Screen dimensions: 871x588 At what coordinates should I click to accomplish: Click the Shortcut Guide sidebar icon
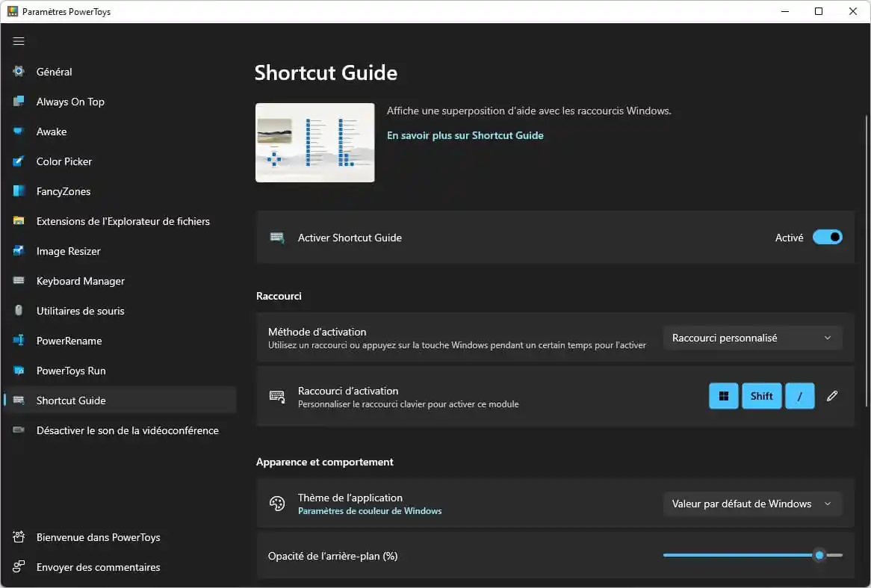click(19, 400)
